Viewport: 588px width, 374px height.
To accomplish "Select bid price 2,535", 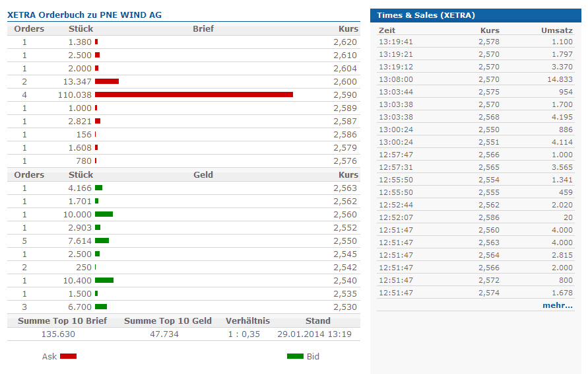I will click(x=345, y=293).
